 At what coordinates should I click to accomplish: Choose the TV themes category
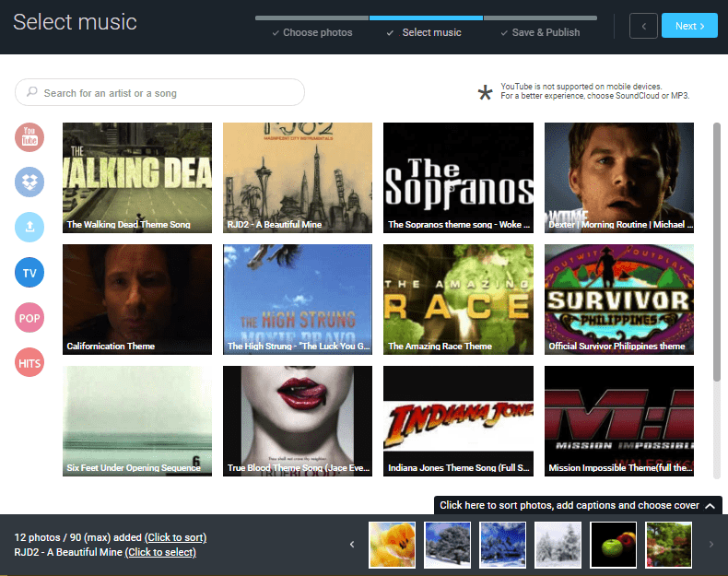(x=29, y=273)
